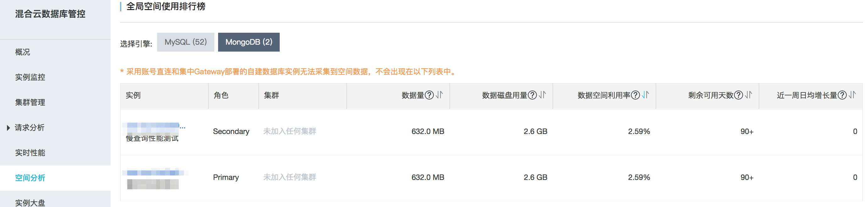The height and width of the screenshot is (207, 868).
Task: Click help icon next to 数据空间利用率
Action: (x=635, y=95)
